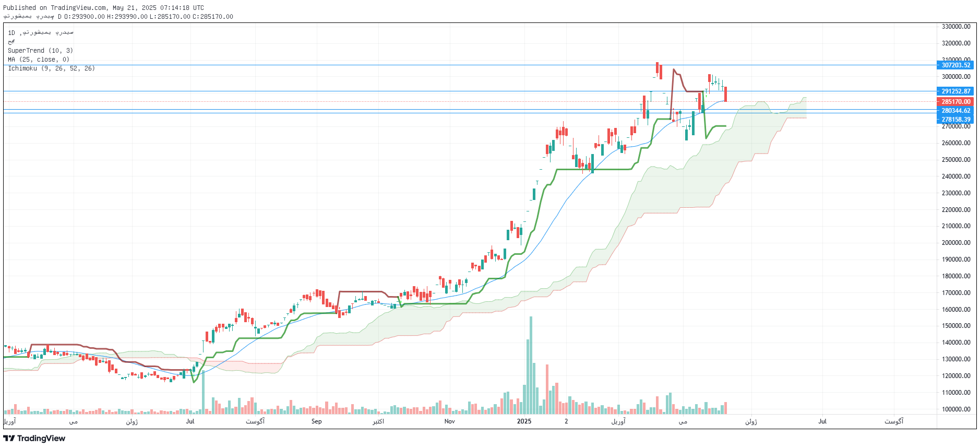This screenshot has height=448, width=980.
Task: Click the 200000.00 price axis tick
Action: pyautogui.click(x=956, y=243)
